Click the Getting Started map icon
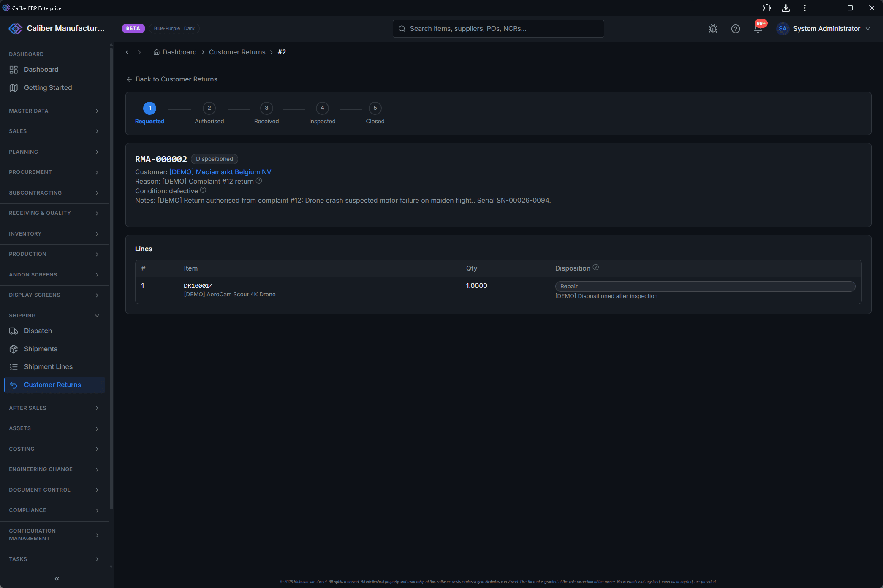Viewport: 883px width, 588px height. pos(14,88)
